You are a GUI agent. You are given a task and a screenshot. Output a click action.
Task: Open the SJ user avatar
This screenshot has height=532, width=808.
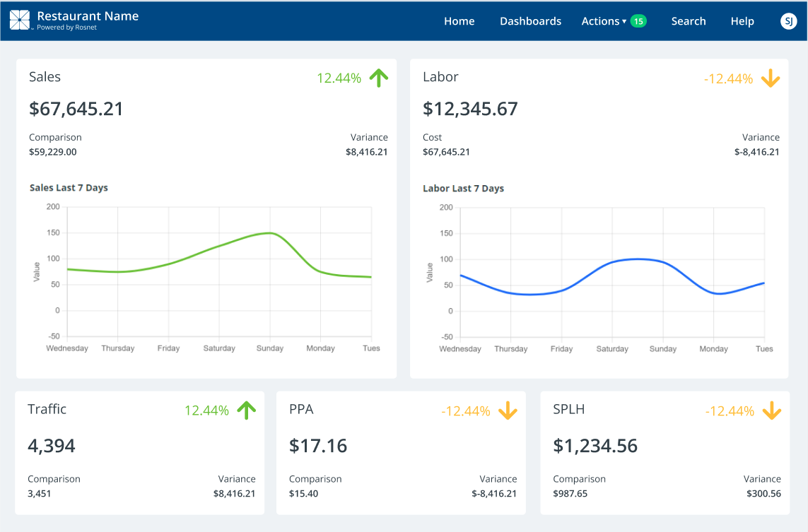pos(788,21)
